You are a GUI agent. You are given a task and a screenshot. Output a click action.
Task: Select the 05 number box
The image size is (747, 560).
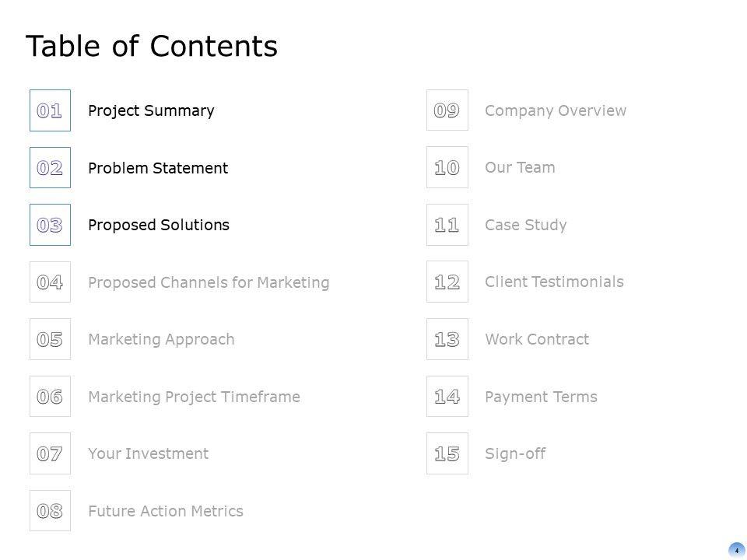click(x=50, y=339)
